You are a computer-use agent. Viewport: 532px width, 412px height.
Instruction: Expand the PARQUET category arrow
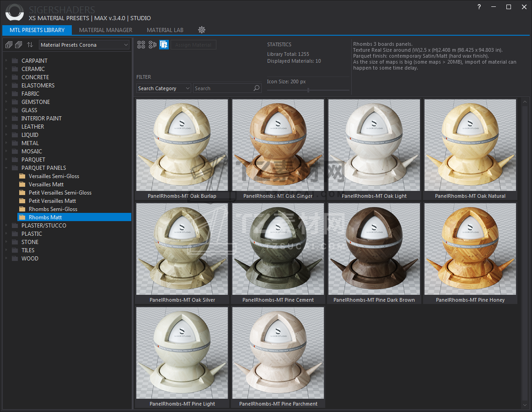tap(6, 160)
